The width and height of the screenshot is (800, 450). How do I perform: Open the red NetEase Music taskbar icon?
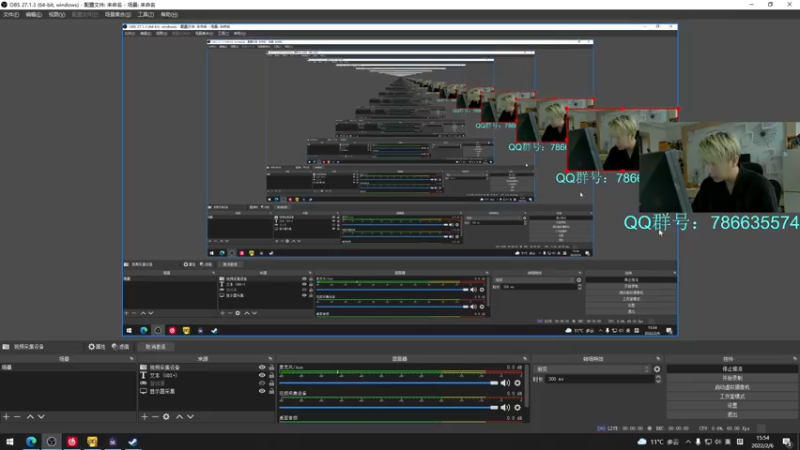[72, 441]
